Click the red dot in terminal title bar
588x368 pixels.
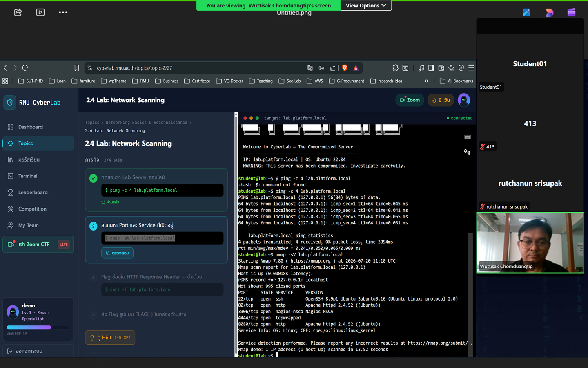245,118
